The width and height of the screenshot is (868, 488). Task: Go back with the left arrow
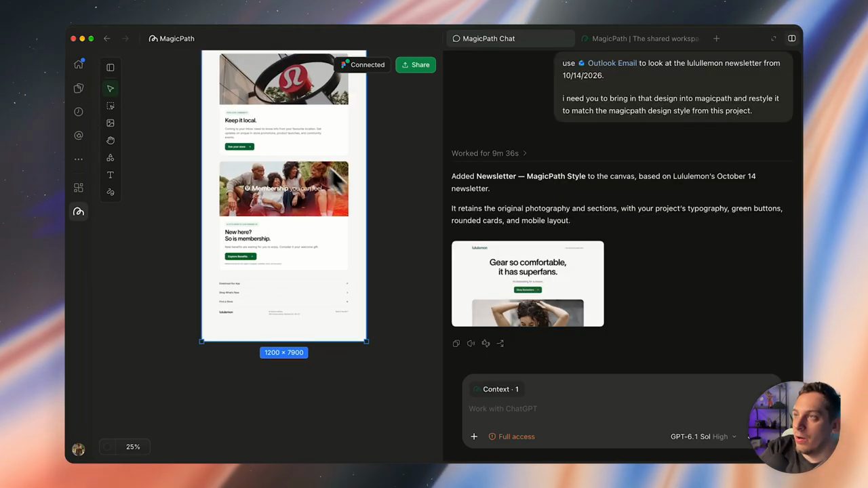pos(107,39)
